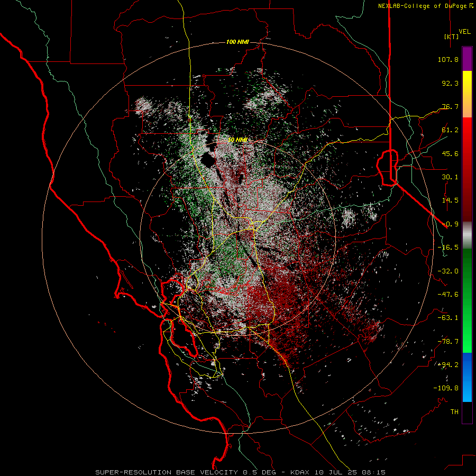The image size is (476, 476).
Task: Select the gray near-zero segment of the scale
Action: click(467, 235)
